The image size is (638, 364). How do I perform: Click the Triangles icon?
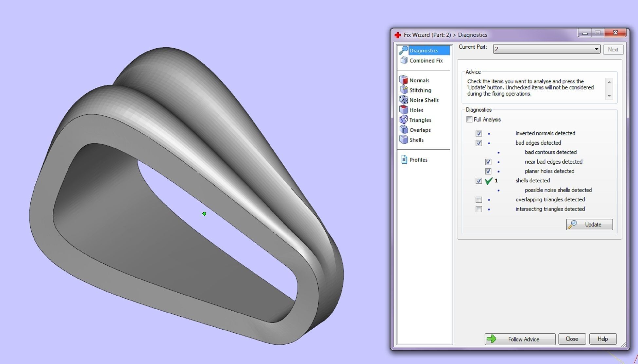point(404,119)
